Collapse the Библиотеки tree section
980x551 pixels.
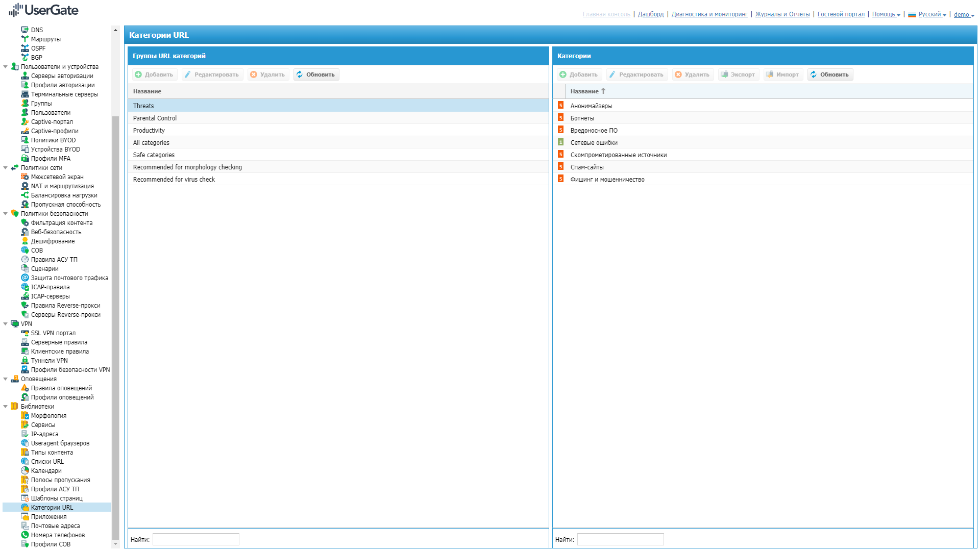coord(6,407)
